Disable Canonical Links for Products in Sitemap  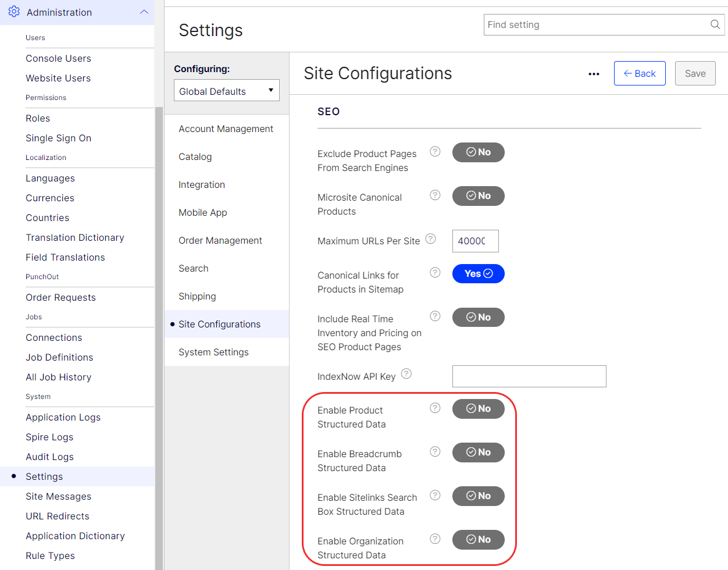478,273
